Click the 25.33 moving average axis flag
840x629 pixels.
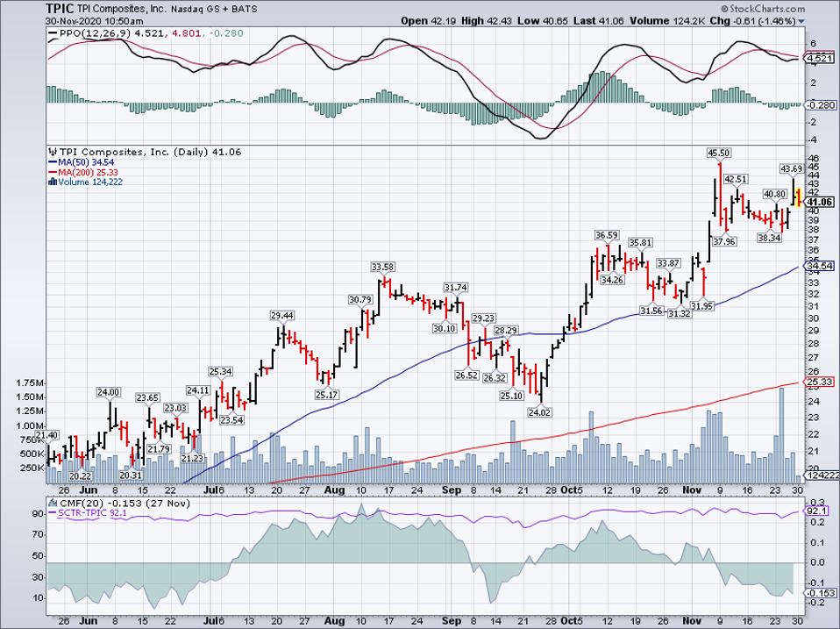820,382
